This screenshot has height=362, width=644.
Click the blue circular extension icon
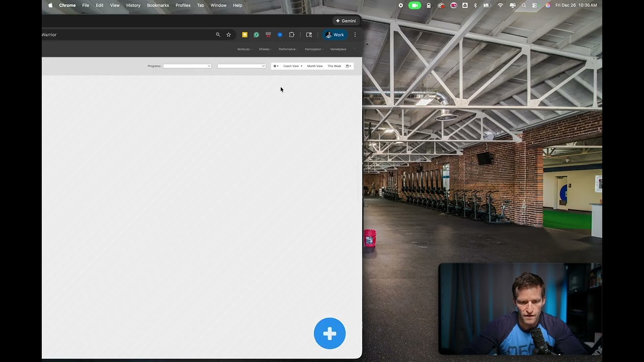(x=280, y=35)
